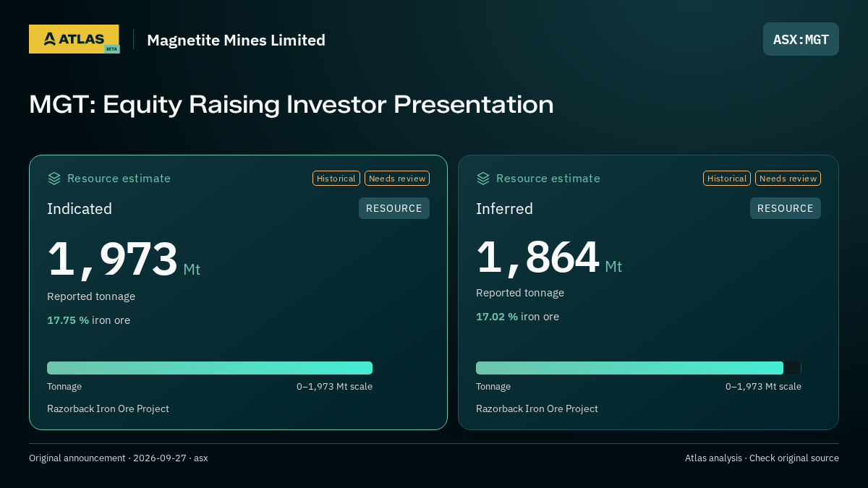Viewport: 868px width, 488px height.
Task: Click Reported tonnage label under 1,864
Action: pyautogui.click(x=520, y=292)
